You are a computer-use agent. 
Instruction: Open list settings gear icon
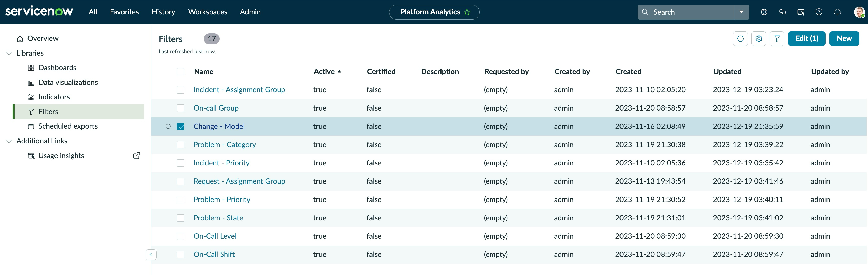pos(759,39)
